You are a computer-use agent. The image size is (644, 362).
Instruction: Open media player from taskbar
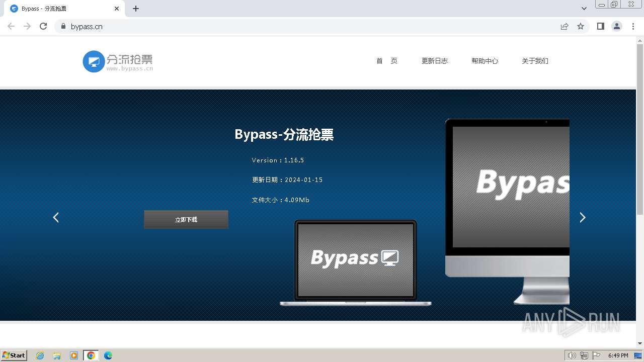[x=74, y=355]
